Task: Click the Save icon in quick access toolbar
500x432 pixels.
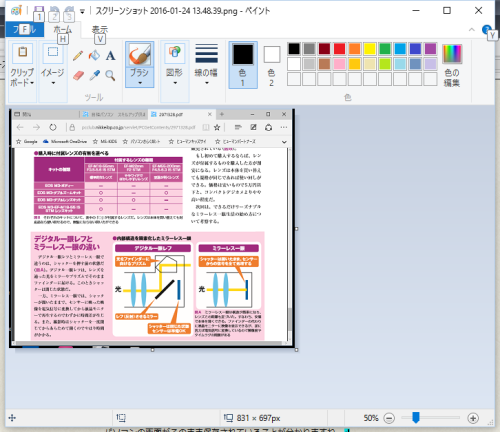Action: (x=39, y=11)
